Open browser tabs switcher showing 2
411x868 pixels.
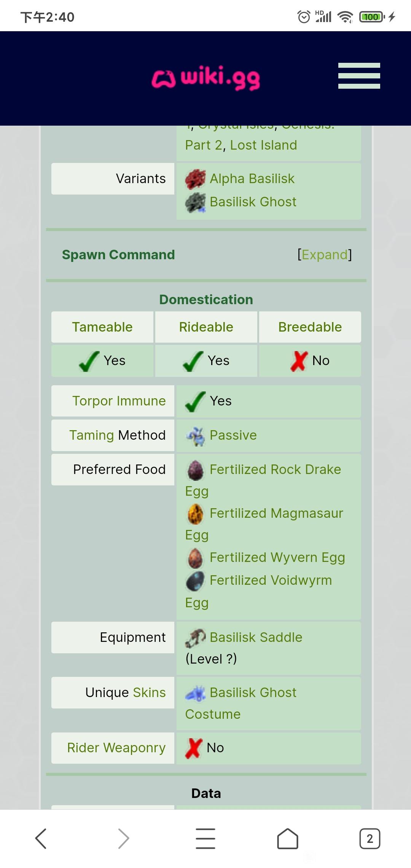(370, 838)
